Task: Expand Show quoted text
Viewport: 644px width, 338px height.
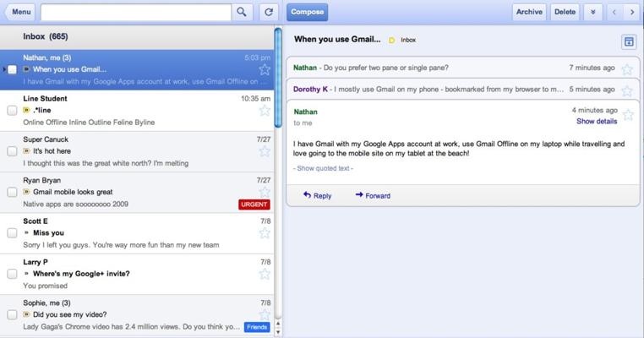Action: click(323, 168)
